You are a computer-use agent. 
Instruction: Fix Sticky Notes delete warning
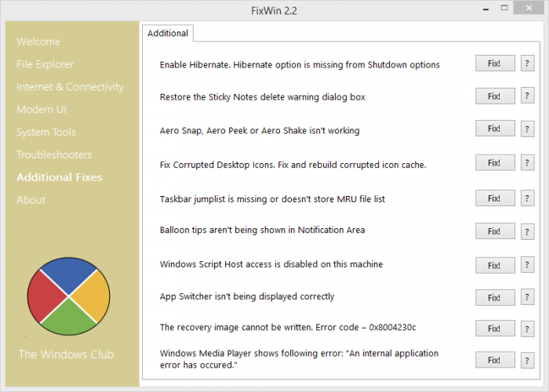495,96
